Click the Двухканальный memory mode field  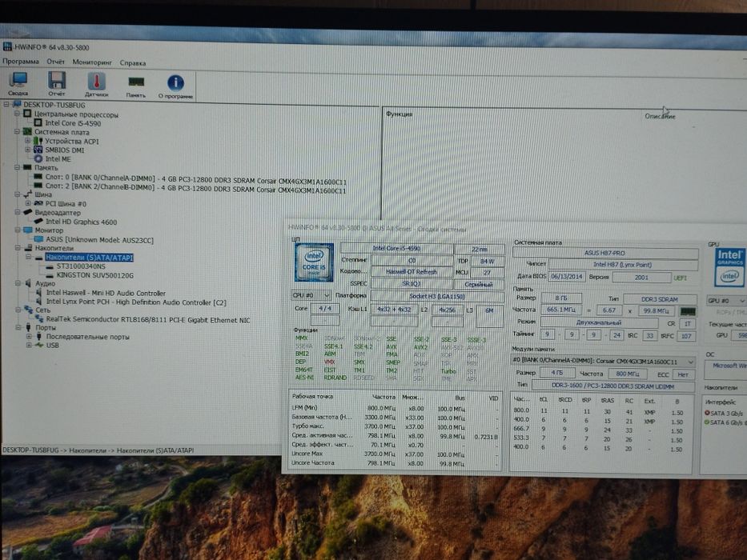click(x=599, y=322)
